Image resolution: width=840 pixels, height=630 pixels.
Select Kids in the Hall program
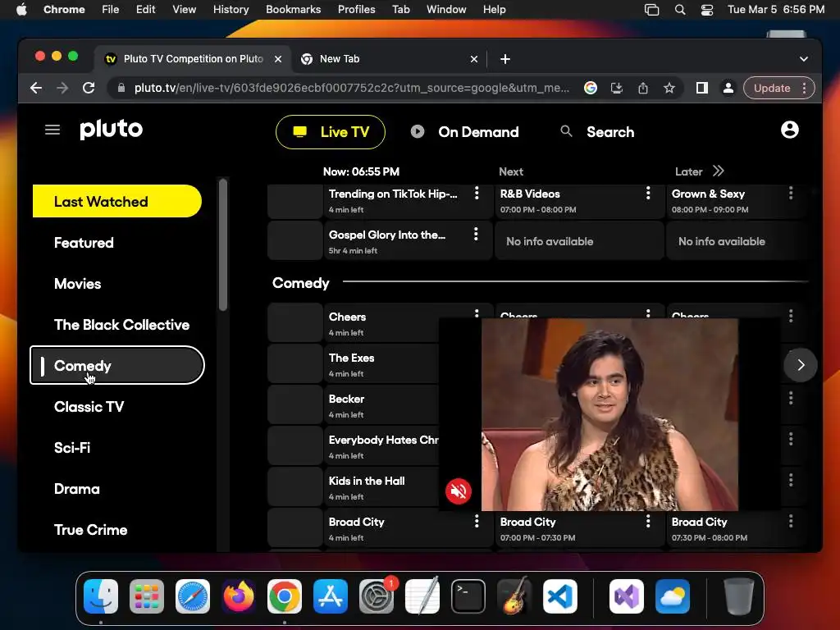[381, 487]
